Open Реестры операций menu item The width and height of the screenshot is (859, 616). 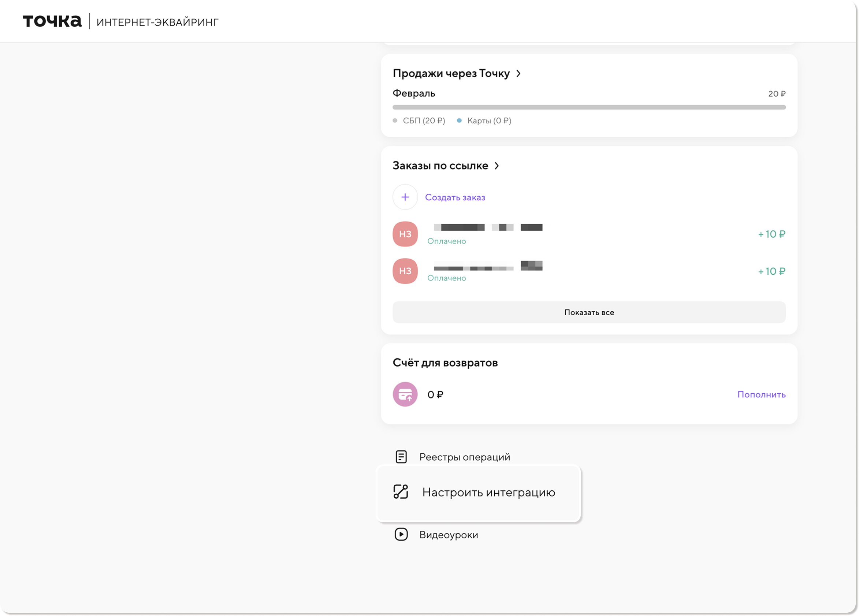pyautogui.click(x=464, y=457)
